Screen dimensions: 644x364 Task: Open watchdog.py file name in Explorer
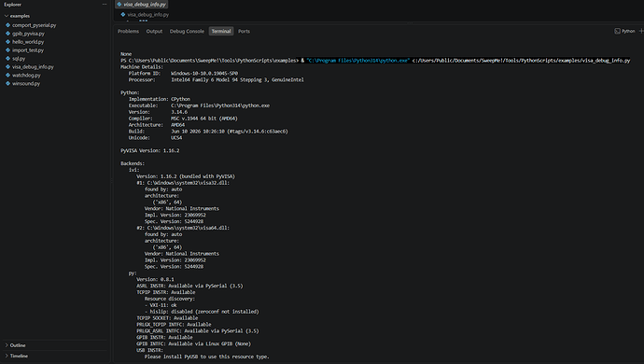26,76
